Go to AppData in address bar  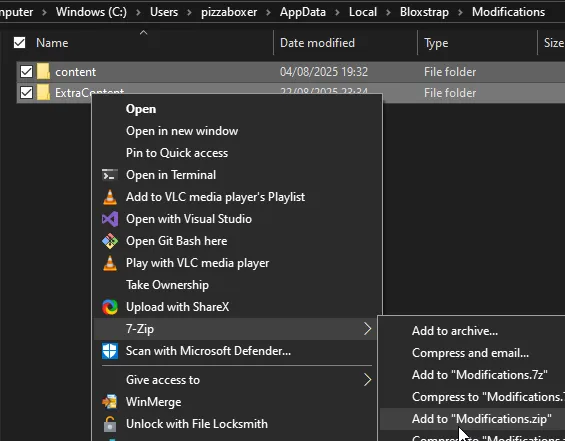[303, 12]
